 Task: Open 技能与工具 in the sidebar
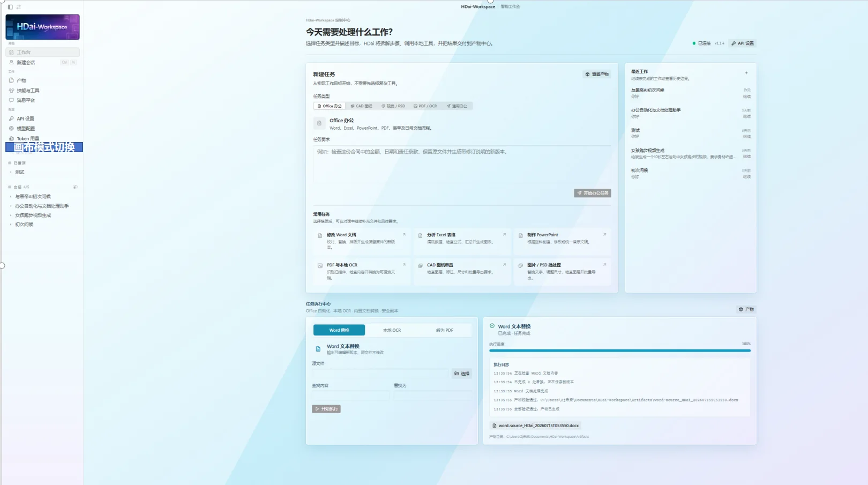[42, 91]
